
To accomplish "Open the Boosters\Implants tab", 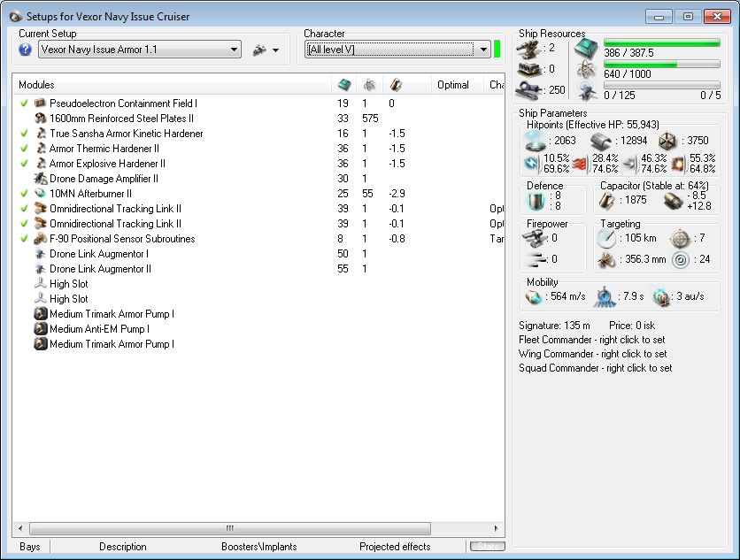I will click(259, 547).
